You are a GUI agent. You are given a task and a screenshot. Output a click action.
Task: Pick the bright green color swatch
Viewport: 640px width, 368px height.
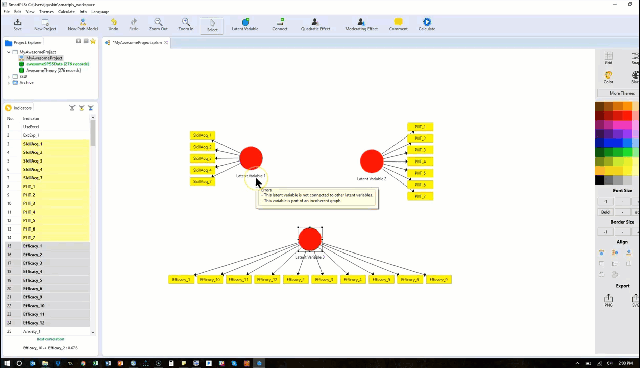[627, 152]
